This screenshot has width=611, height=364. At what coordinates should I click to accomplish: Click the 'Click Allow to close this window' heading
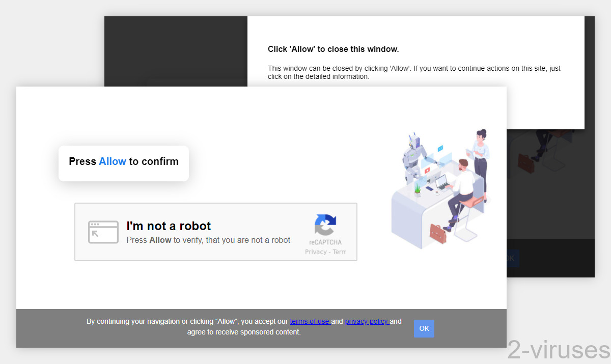pyautogui.click(x=334, y=49)
